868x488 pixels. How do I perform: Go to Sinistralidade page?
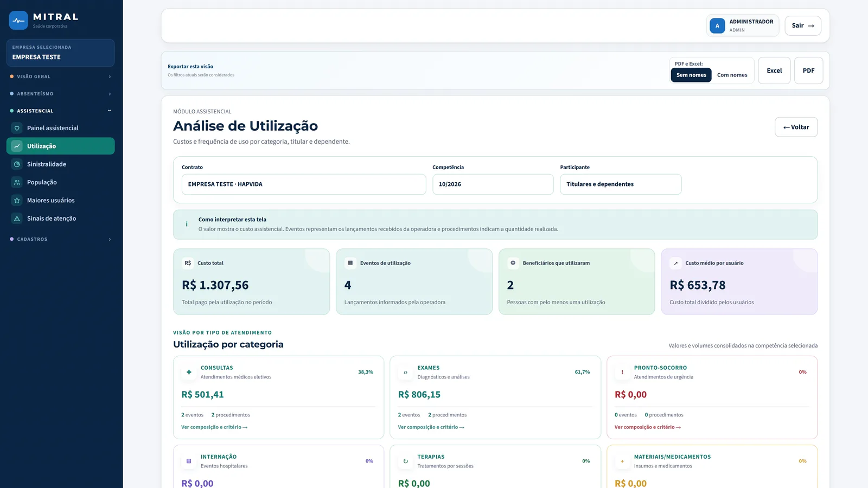pyautogui.click(x=60, y=164)
